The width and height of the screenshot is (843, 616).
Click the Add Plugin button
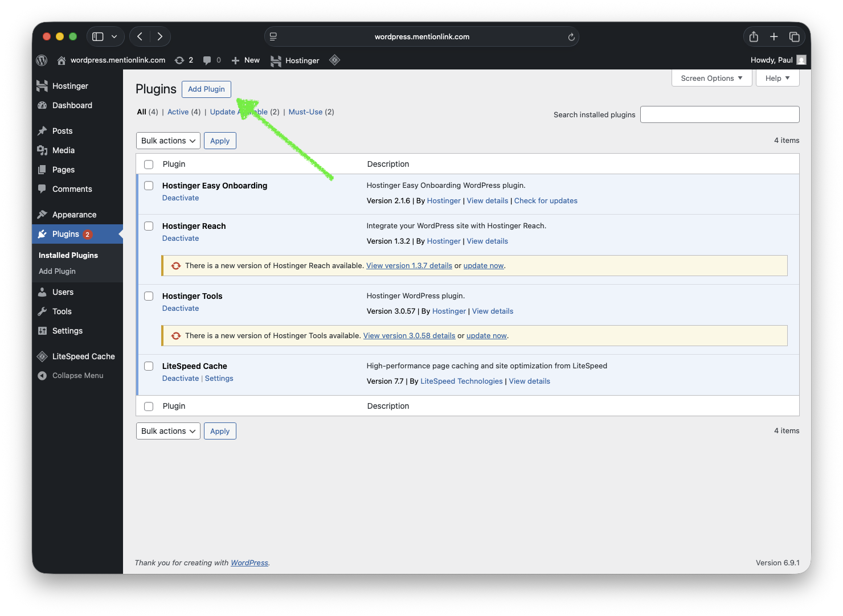point(206,89)
